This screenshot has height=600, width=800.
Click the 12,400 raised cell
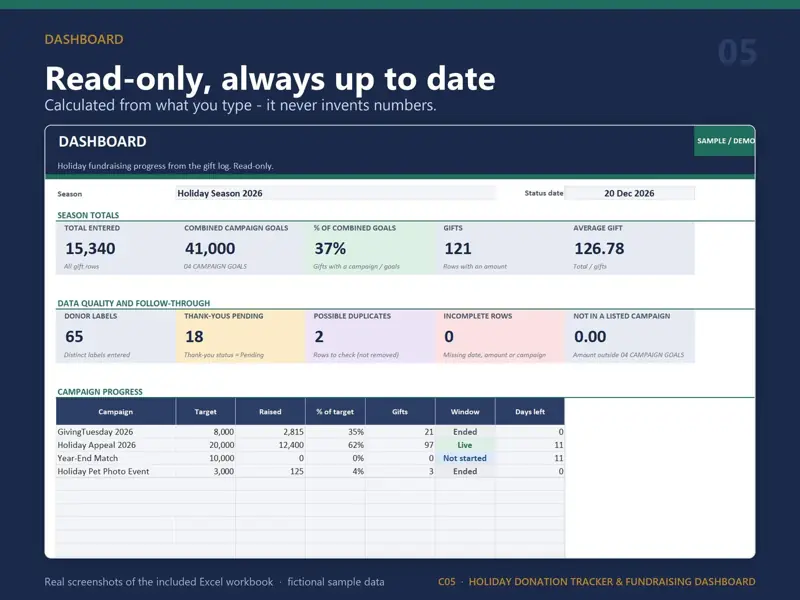coord(270,445)
